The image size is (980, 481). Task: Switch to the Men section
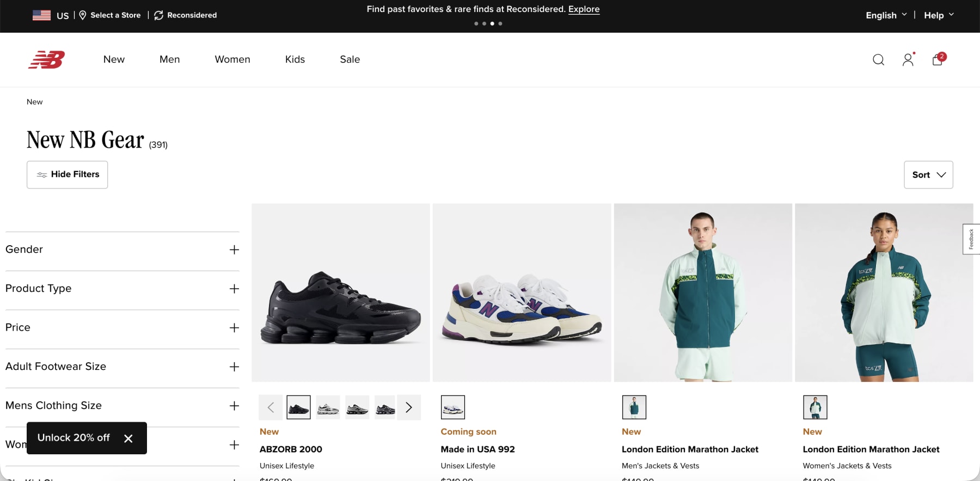click(x=169, y=59)
